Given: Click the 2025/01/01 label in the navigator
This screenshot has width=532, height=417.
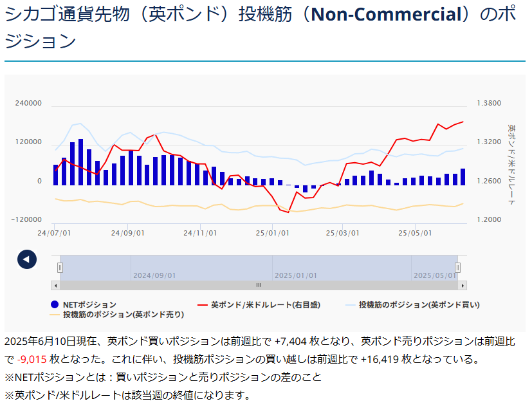Looking at the screenshot, I should point(296,275).
